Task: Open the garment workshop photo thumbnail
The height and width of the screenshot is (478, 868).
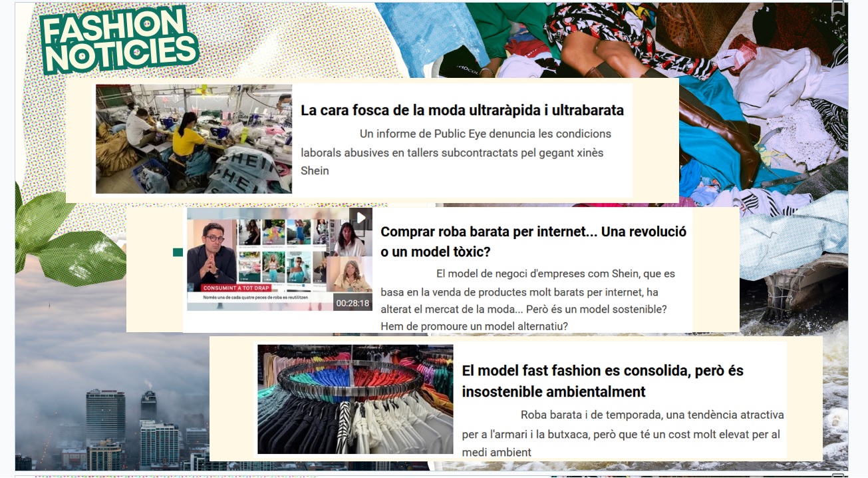Action: click(194, 138)
